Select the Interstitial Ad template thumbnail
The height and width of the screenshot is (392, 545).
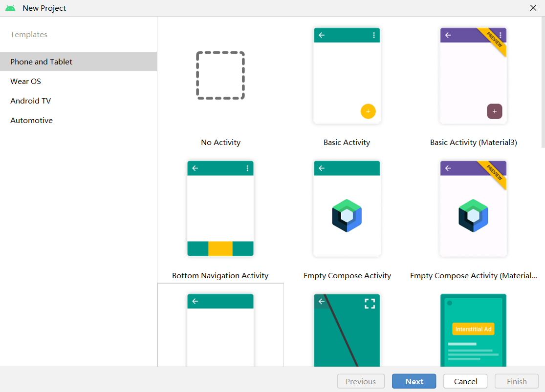tap(473, 330)
